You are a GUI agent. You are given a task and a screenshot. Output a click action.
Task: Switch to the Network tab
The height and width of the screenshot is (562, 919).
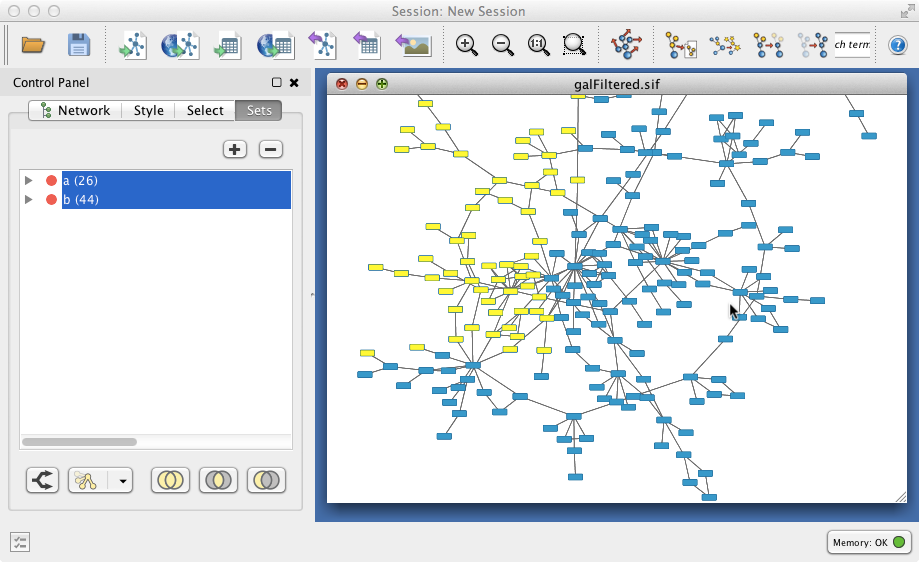[75, 110]
